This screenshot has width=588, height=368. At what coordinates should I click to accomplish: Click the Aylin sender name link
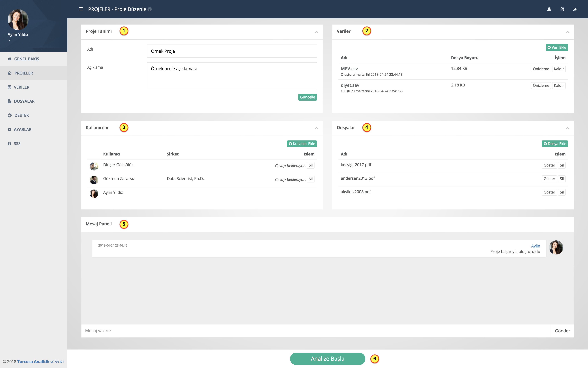[x=535, y=246]
